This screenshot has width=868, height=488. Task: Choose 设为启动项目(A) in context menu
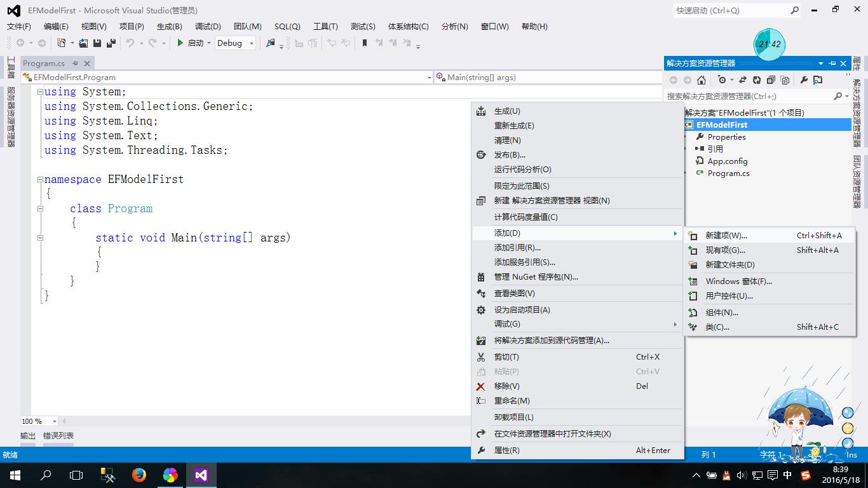(x=578, y=310)
